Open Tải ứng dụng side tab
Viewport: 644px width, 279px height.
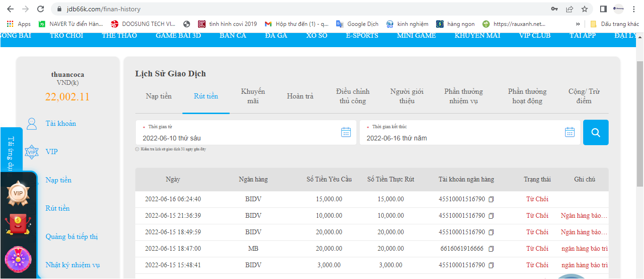coord(11,149)
